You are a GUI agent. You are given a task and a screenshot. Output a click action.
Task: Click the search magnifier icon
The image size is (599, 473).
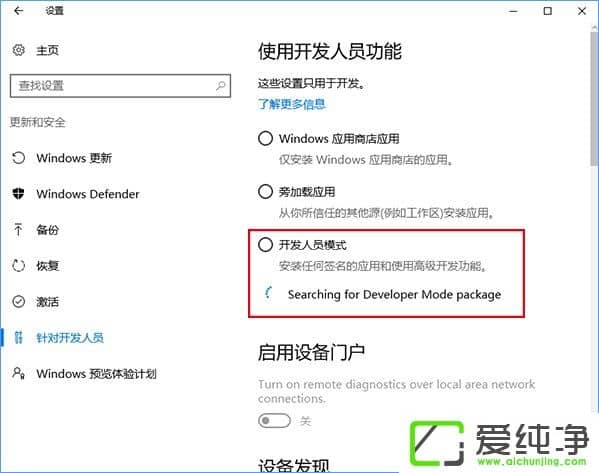pos(220,86)
